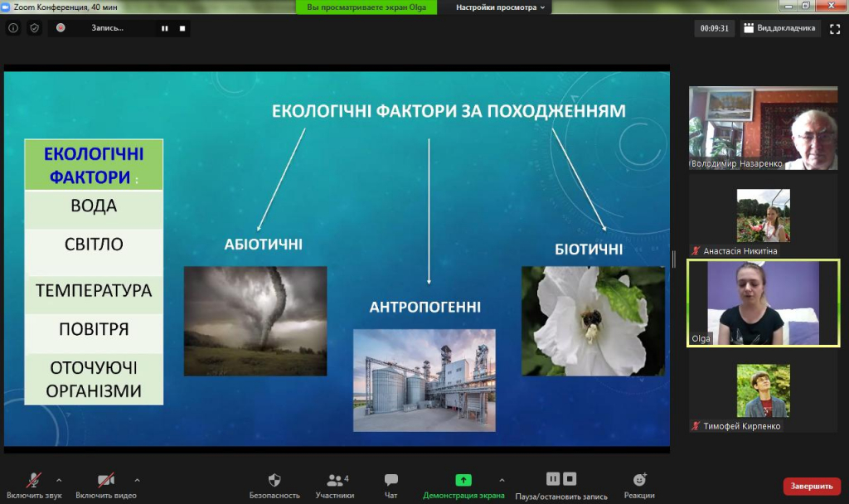Click the red Завершить button
Image resolution: width=849 pixels, height=504 pixels.
pyautogui.click(x=811, y=486)
